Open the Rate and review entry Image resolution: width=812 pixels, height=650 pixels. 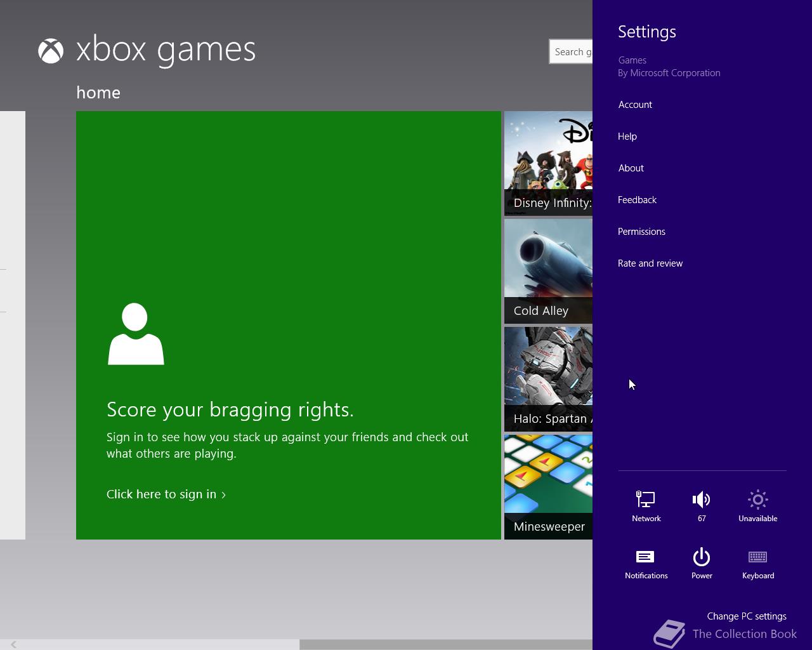pyautogui.click(x=650, y=263)
